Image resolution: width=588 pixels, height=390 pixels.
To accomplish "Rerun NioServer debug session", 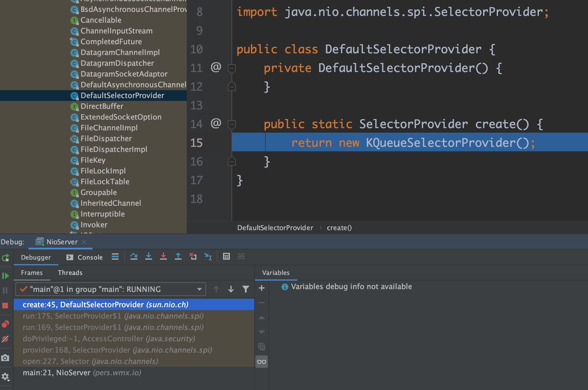I will click(5, 258).
